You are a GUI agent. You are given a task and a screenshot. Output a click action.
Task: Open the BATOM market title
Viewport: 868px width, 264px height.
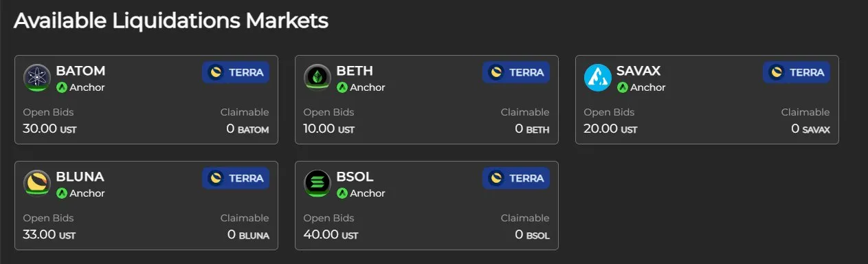[x=80, y=71]
